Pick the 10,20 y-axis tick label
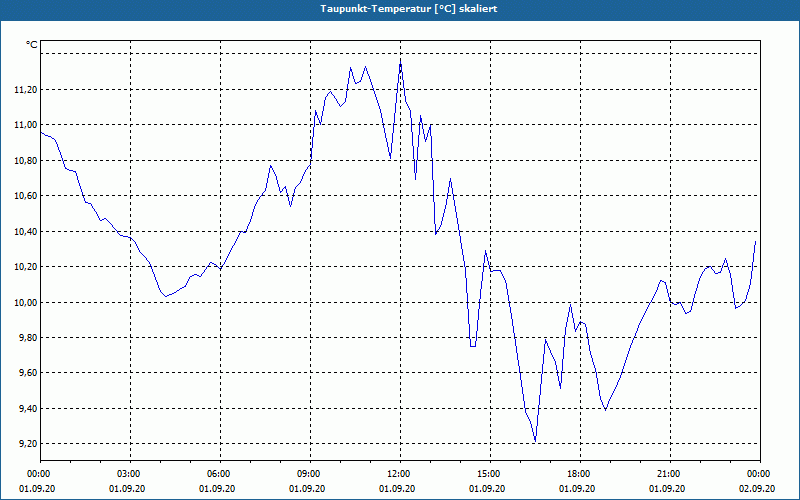This screenshot has width=800, height=500. (25, 267)
